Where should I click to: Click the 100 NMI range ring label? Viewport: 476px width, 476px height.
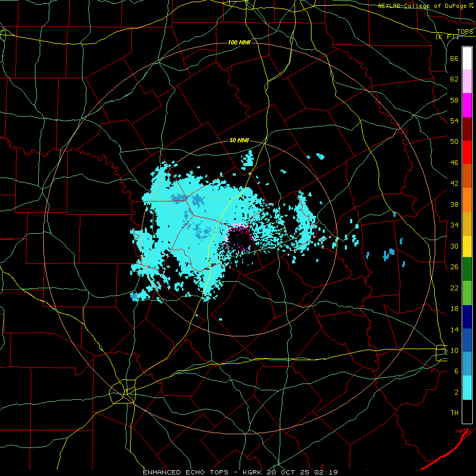click(x=239, y=42)
